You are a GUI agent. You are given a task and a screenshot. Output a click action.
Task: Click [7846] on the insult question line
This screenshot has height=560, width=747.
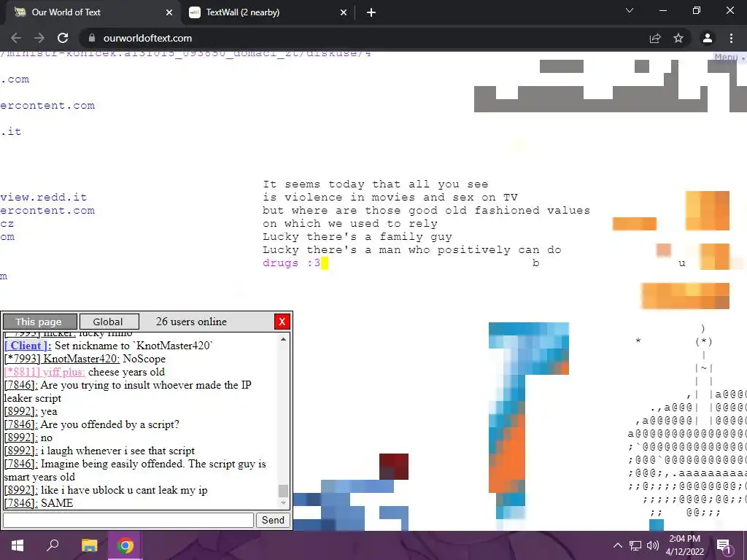(x=21, y=385)
